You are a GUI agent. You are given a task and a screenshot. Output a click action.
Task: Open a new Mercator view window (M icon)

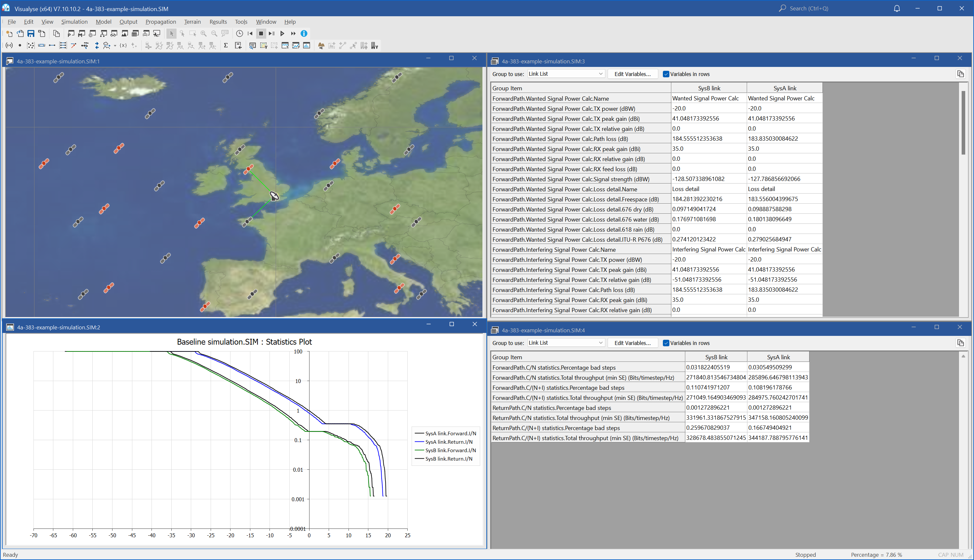pyautogui.click(x=82, y=33)
